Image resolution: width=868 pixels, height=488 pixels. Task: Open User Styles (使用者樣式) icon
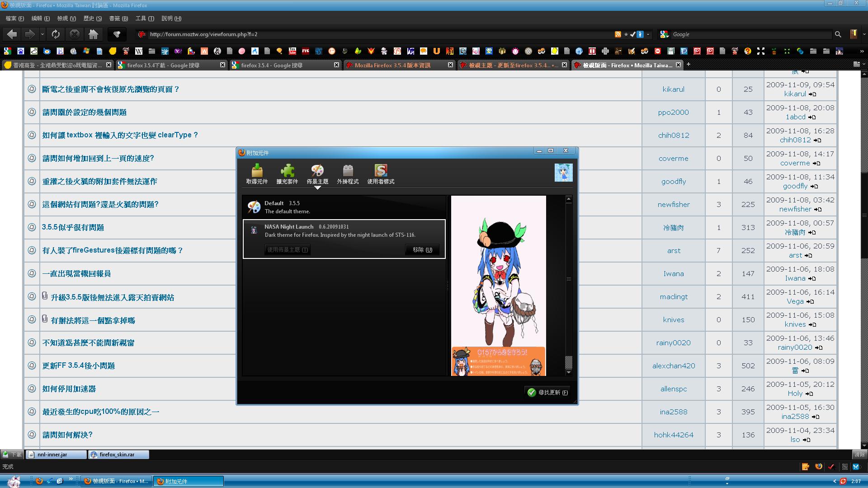[x=381, y=174]
